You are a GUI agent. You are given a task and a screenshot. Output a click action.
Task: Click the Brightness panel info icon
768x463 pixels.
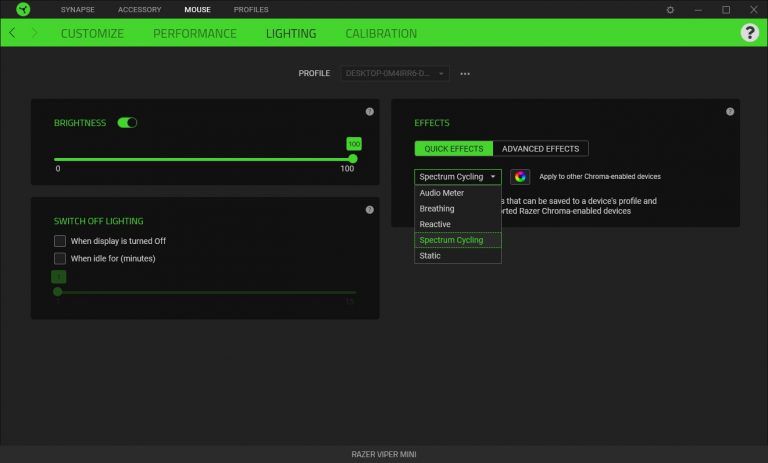point(369,111)
